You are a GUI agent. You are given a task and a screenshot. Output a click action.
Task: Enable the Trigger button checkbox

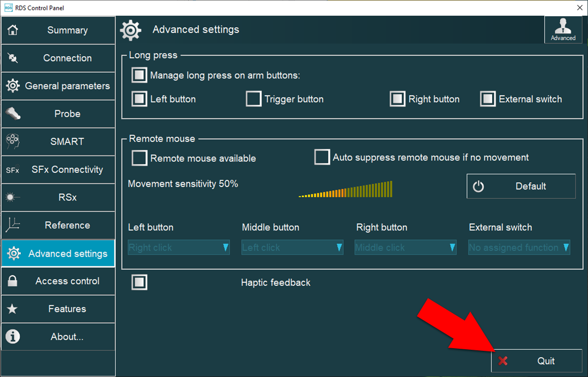[x=254, y=99]
